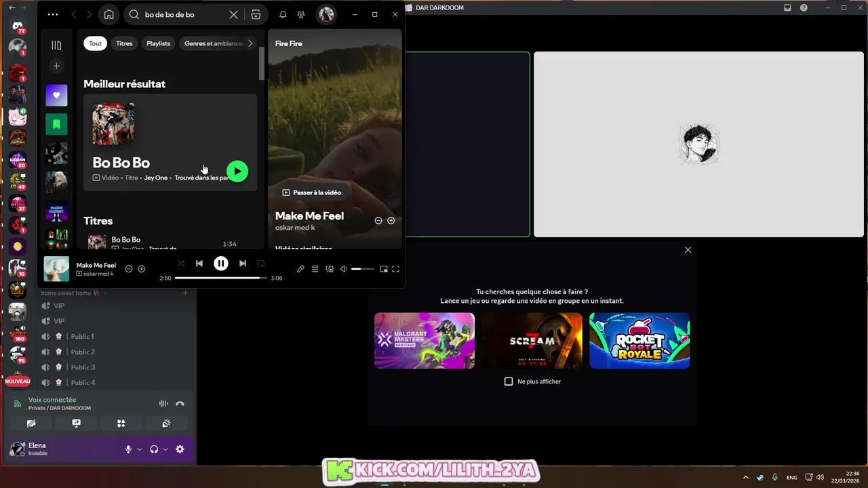Turn on Discord camera
This screenshot has height=488, width=868.
click(31, 424)
